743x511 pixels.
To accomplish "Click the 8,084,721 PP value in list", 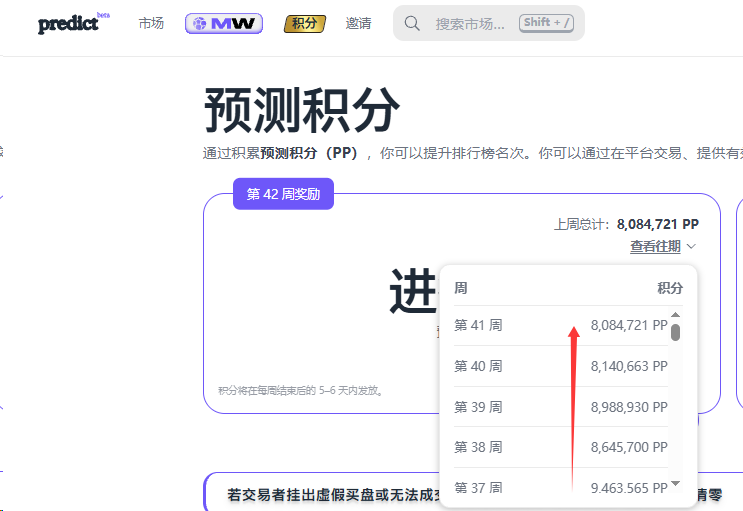I will point(629,325).
